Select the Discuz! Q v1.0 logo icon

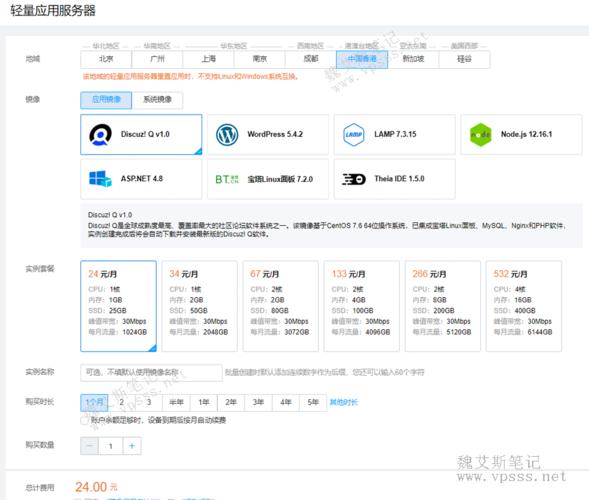point(100,134)
